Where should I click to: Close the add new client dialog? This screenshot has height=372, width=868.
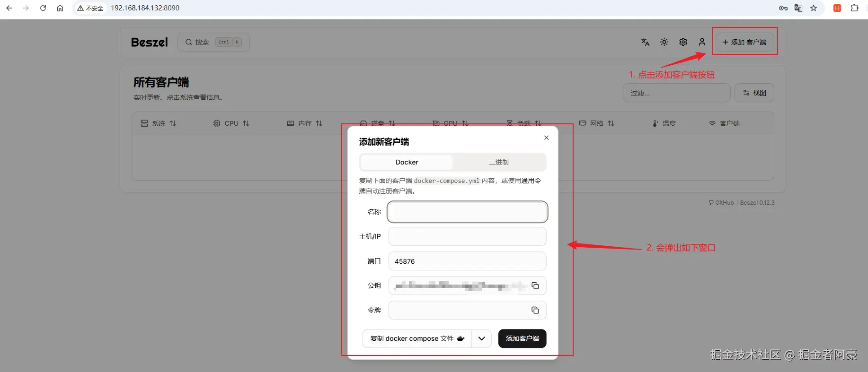pos(547,138)
